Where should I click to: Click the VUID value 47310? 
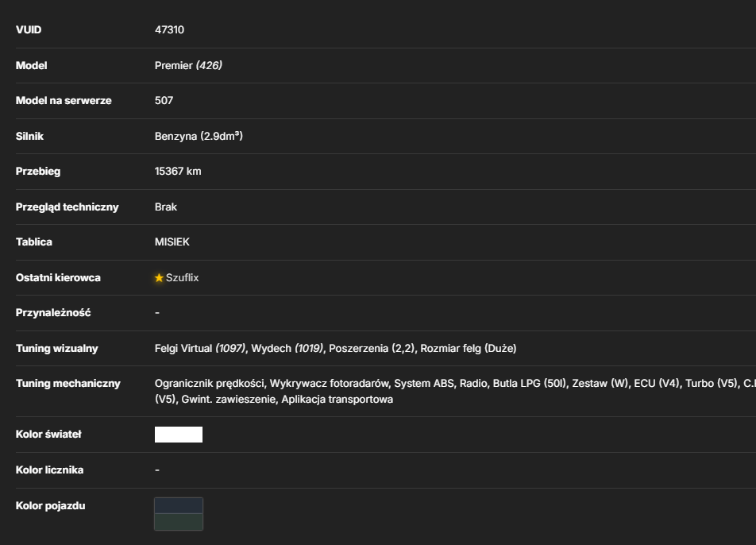click(x=169, y=30)
